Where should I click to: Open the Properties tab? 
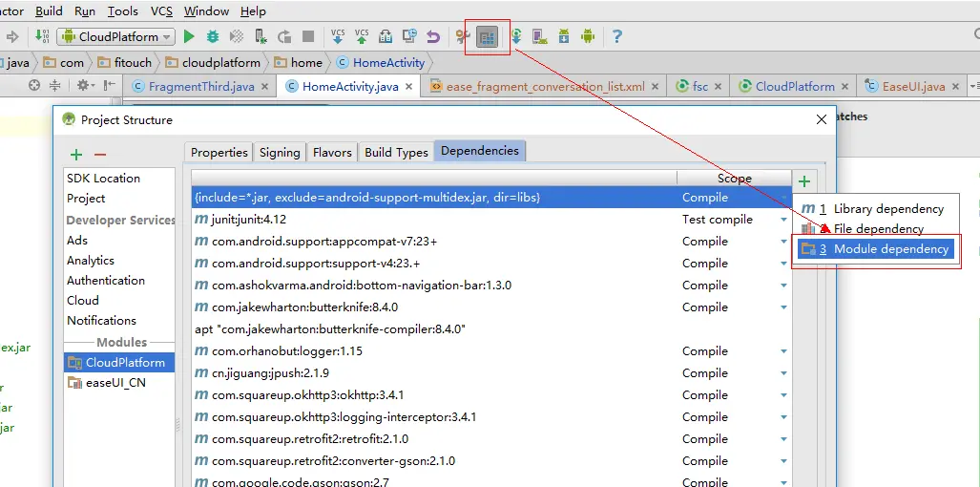219,152
